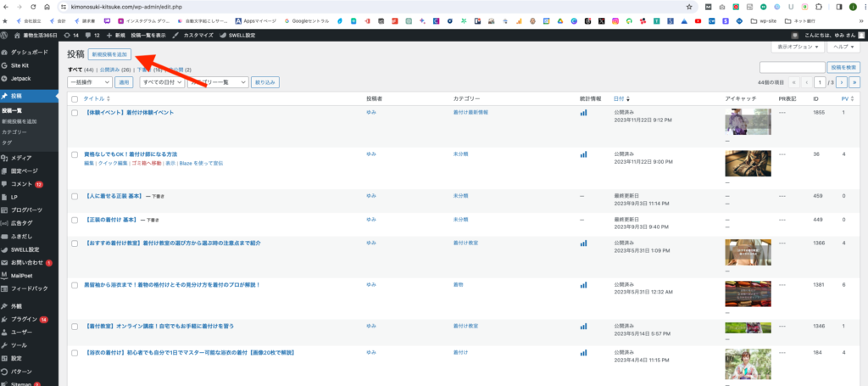Open the comments bubble icon in admin bar
The width and height of the screenshot is (868, 386).
[86, 35]
